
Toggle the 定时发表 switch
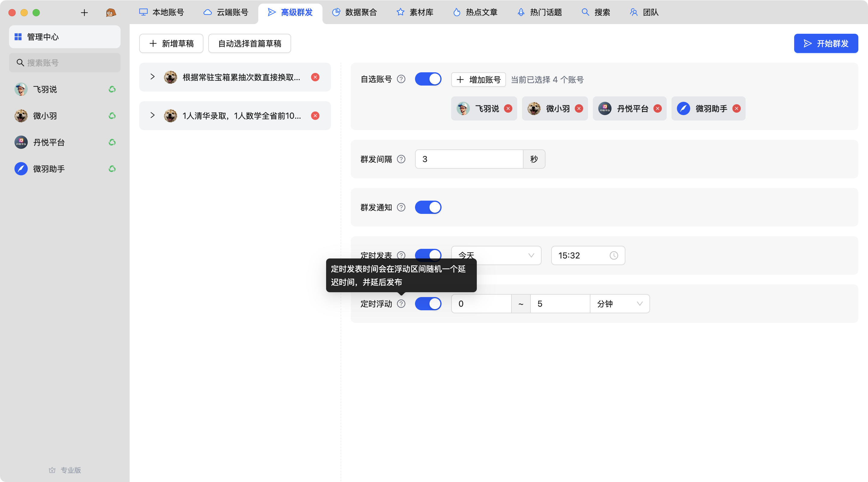click(x=428, y=254)
